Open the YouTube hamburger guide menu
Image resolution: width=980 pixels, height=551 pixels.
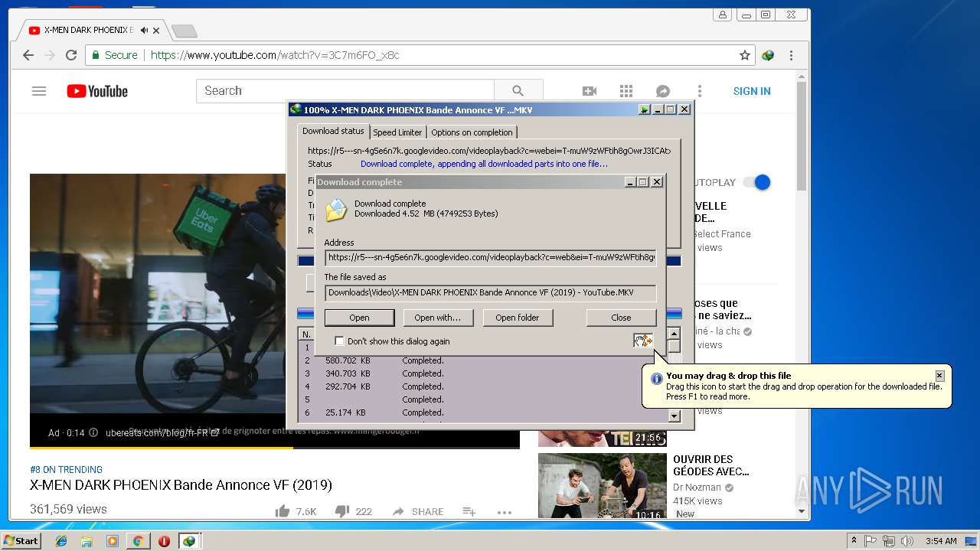[x=39, y=91]
